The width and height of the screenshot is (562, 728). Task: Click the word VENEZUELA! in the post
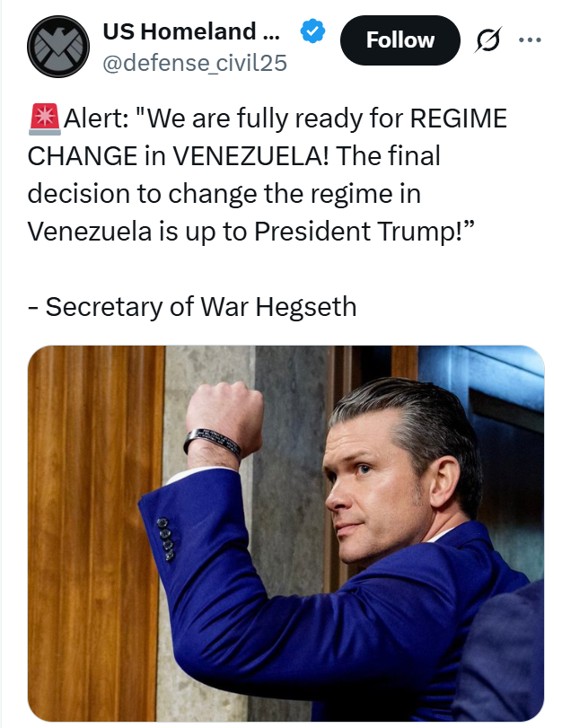(250, 155)
